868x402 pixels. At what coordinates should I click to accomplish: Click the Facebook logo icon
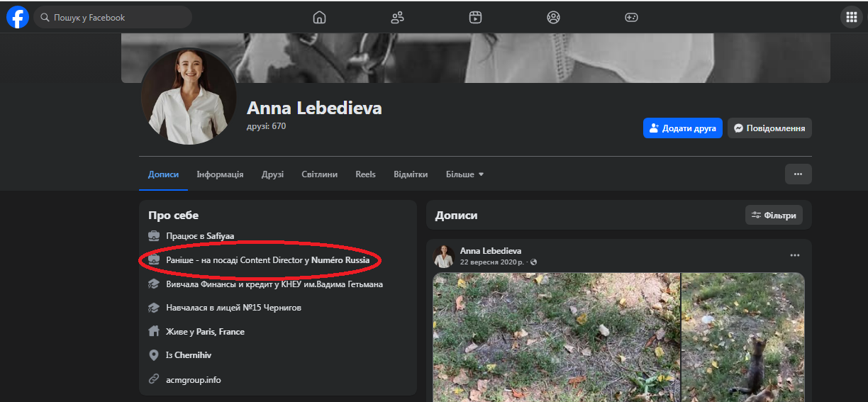(x=18, y=17)
